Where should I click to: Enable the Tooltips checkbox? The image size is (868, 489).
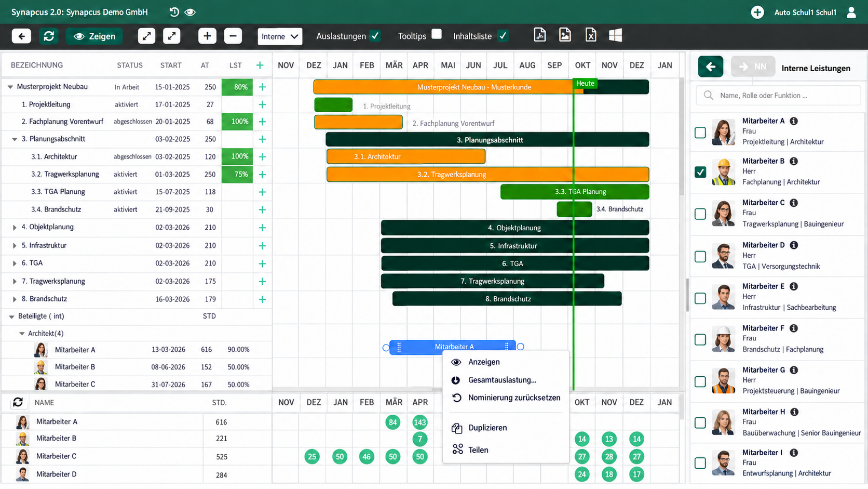click(x=437, y=34)
